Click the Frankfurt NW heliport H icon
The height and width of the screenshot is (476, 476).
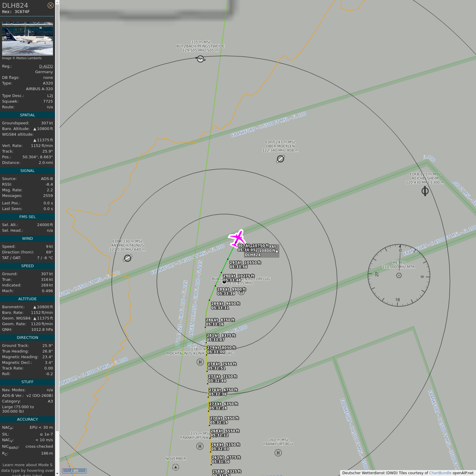(200, 447)
